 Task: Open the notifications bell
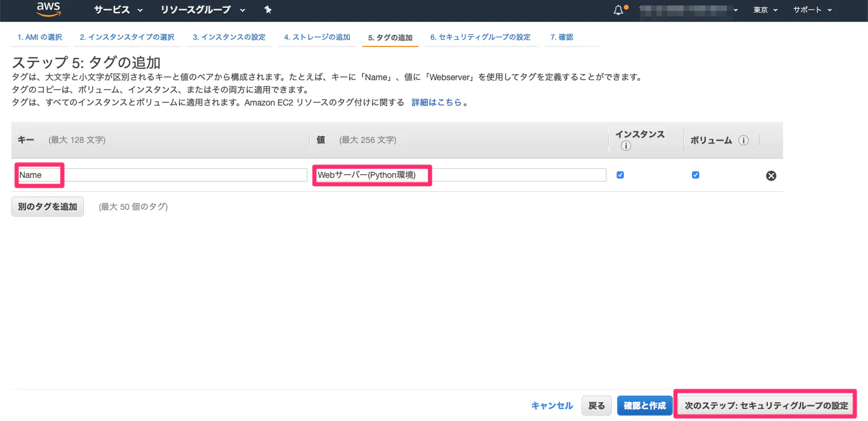tap(617, 10)
